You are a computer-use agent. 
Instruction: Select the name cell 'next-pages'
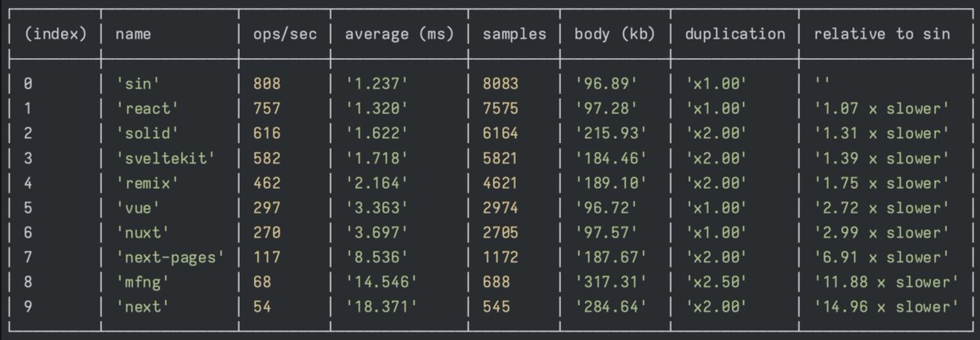[169, 257]
